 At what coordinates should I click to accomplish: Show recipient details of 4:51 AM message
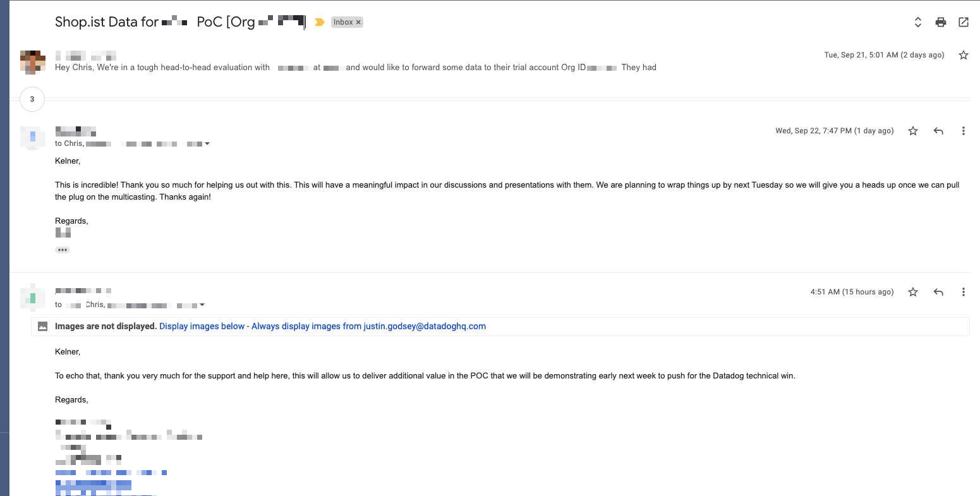tap(202, 305)
